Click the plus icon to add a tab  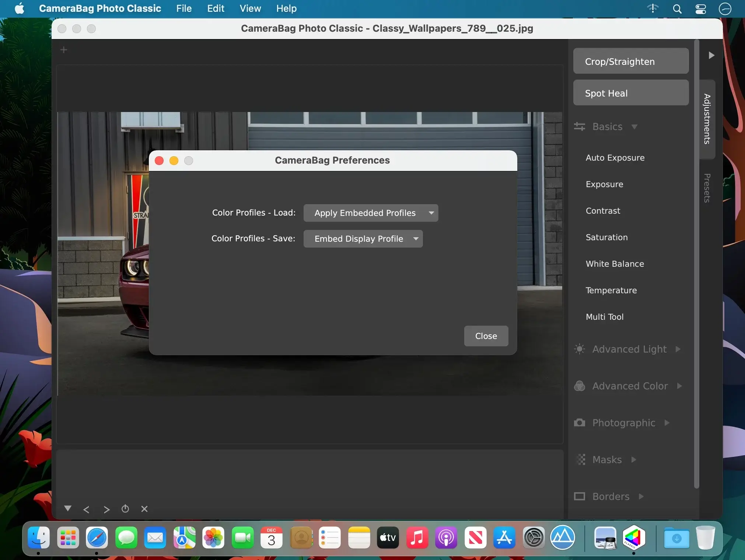[64, 50]
